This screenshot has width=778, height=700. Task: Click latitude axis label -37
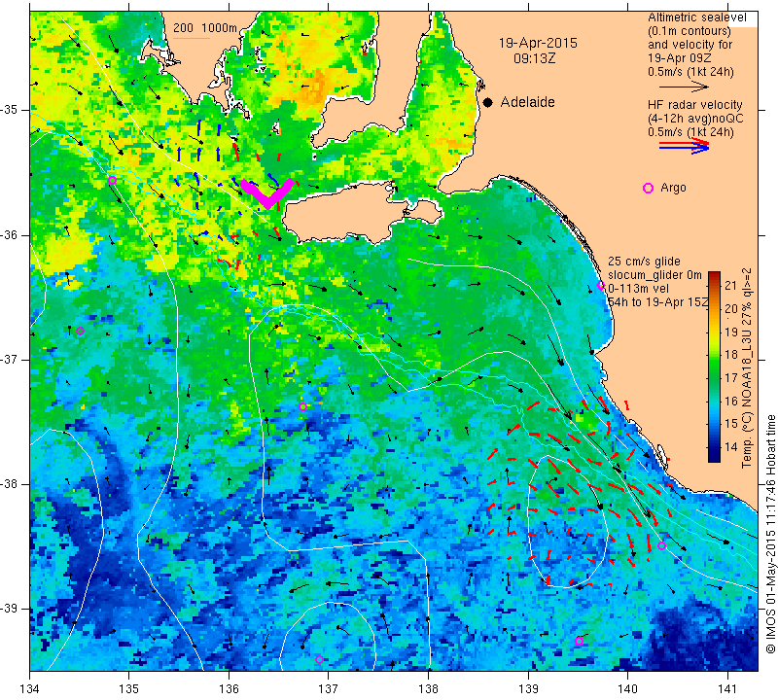(10, 359)
